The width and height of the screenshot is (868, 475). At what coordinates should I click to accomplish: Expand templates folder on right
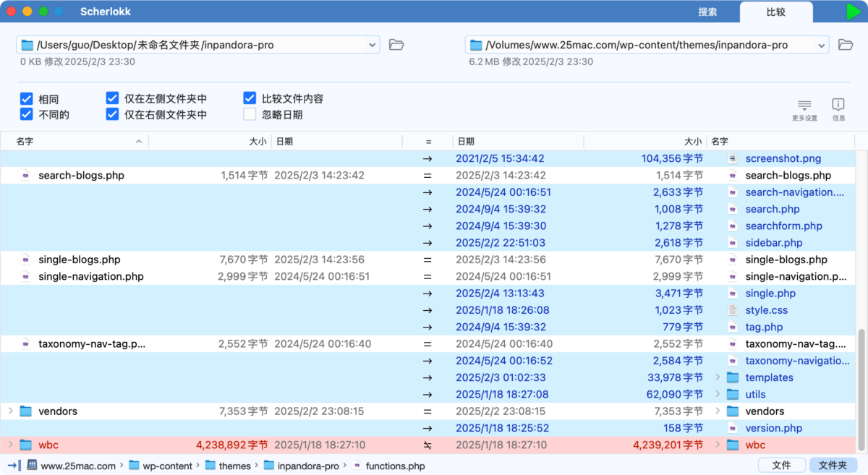718,377
